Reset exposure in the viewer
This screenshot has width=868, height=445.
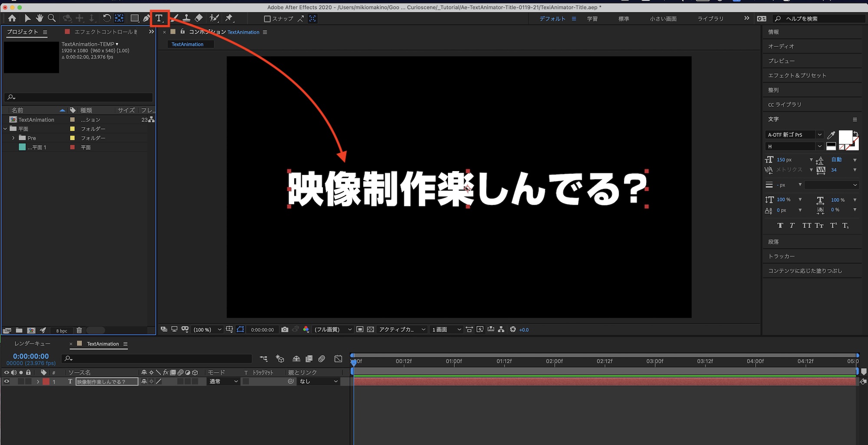pos(513,330)
